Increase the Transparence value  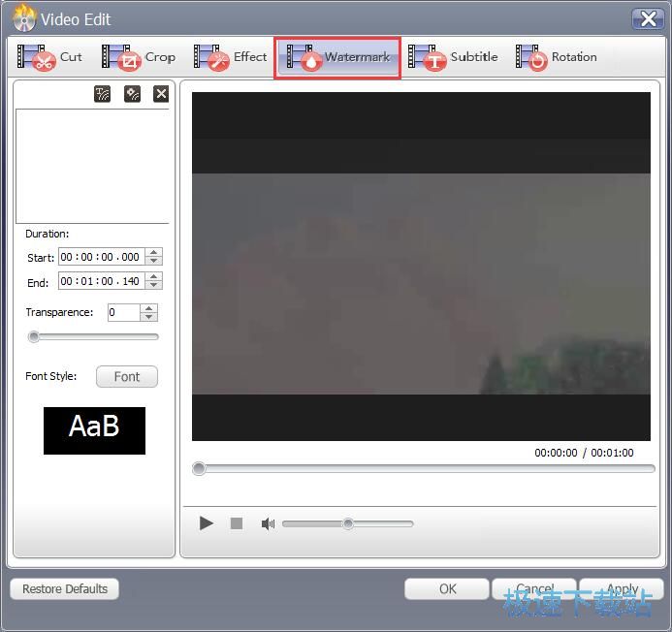coord(148,308)
